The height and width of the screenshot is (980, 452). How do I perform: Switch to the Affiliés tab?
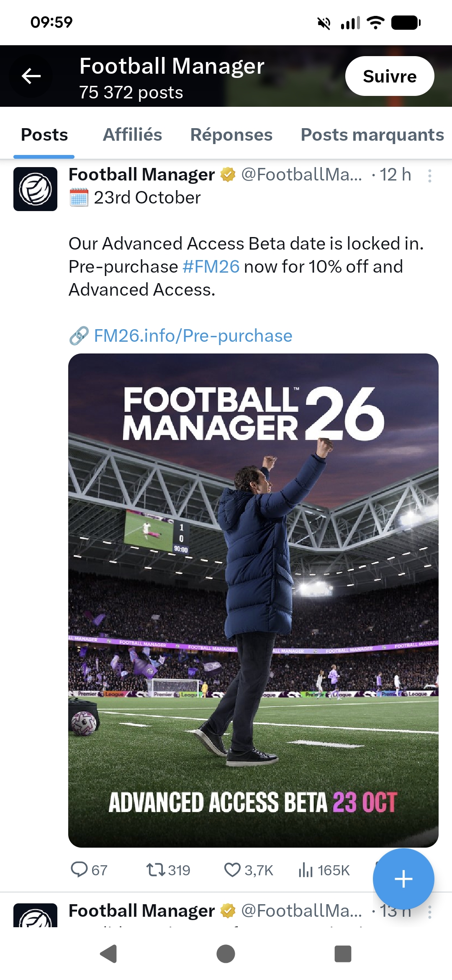tap(132, 135)
